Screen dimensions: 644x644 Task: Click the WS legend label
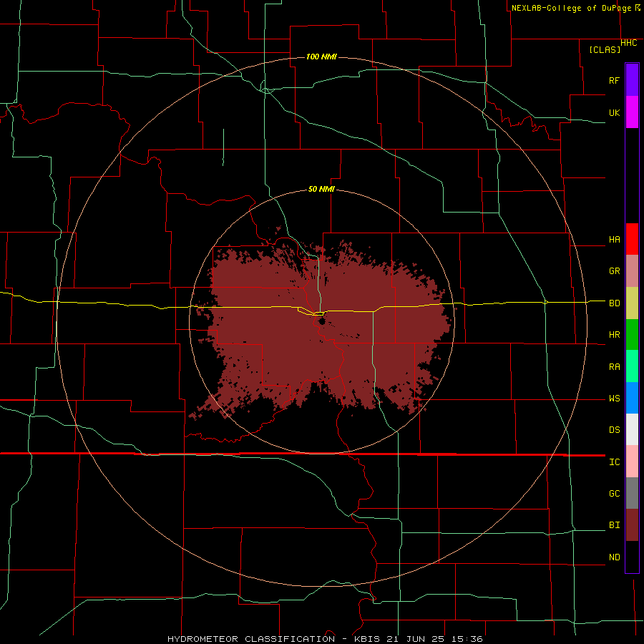(614, 399)
